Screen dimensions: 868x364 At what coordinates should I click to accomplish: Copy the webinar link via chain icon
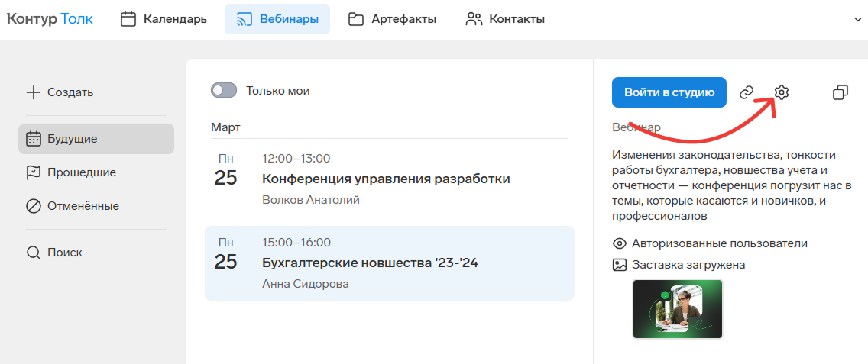pyautogui.click(x=747, y=92)
